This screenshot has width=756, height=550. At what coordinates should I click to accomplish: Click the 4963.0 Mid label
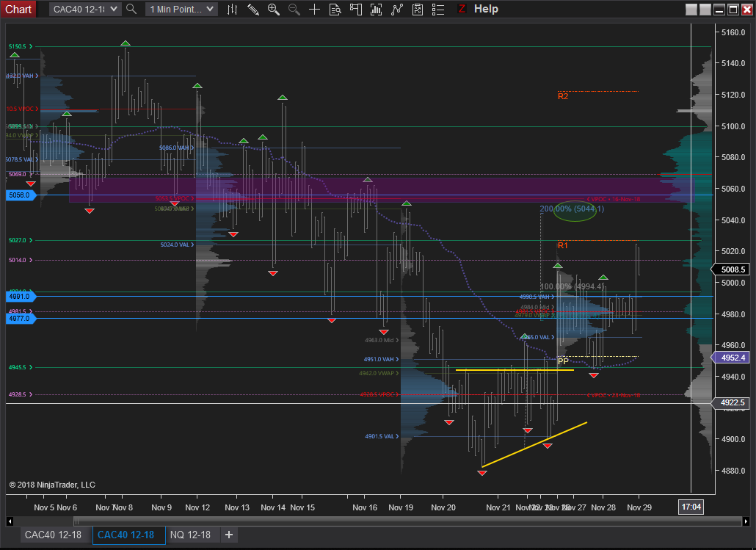(x=382, y=340)
